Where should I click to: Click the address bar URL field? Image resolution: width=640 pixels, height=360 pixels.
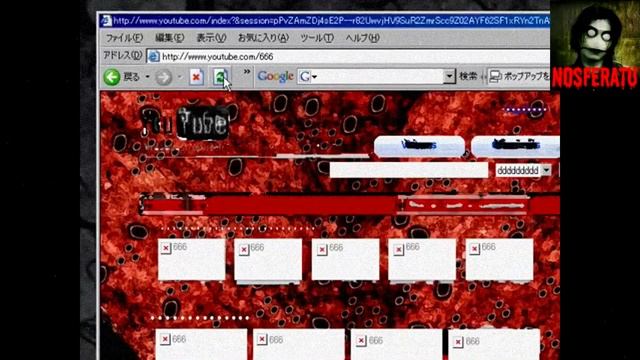coord(348,56)
